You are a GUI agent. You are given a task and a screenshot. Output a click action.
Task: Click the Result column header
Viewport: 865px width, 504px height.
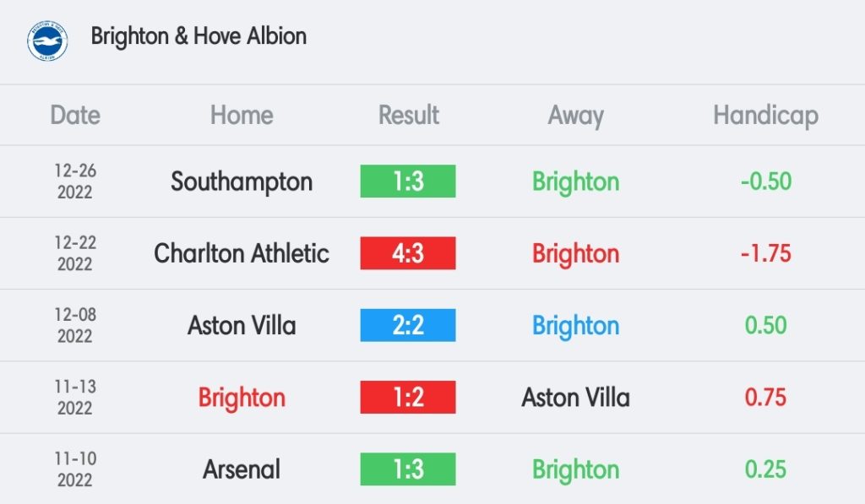coord(408,116)
